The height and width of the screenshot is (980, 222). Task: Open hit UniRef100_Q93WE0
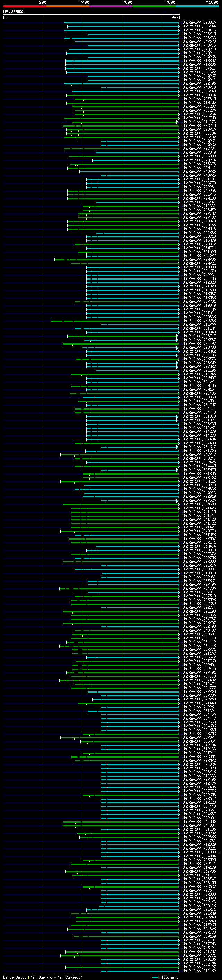[x=199, y=23]
